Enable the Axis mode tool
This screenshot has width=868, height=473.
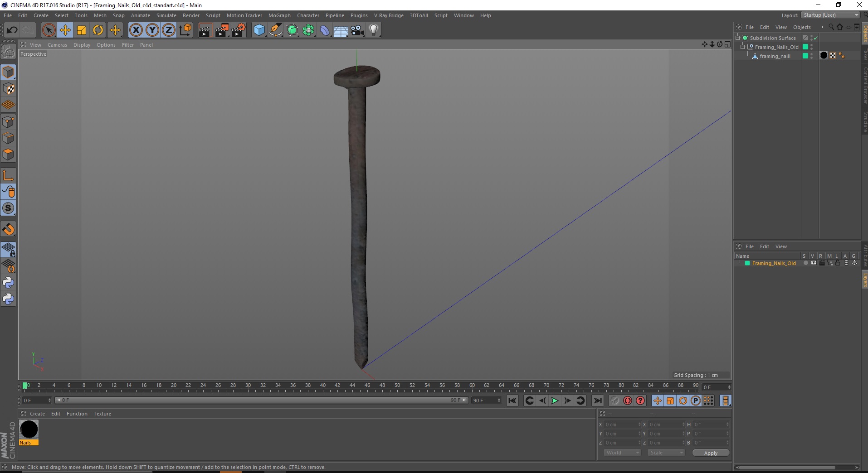click(8, 176)
